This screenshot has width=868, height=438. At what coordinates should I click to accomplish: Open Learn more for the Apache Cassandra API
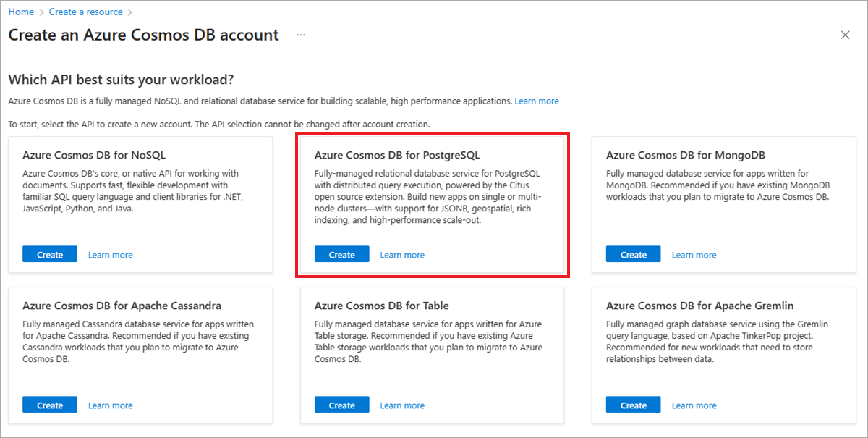(110, 405)
